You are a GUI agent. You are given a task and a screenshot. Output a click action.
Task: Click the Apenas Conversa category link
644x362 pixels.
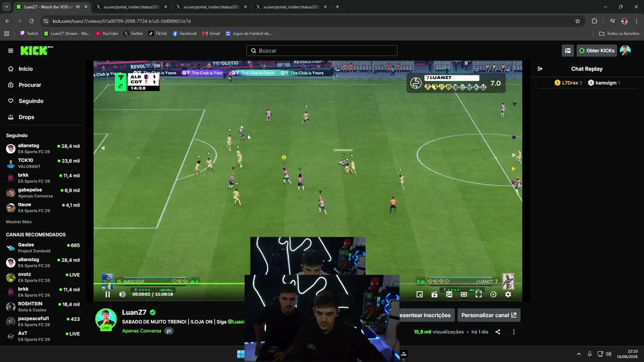point(141,331)
